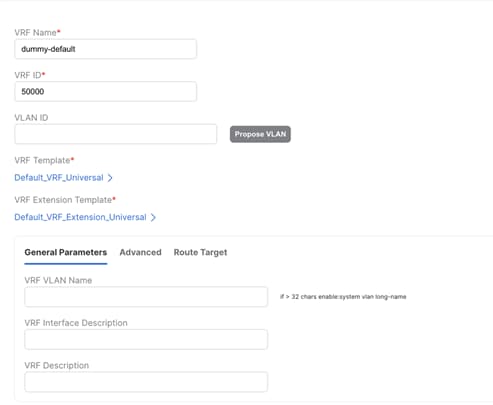Image resolution: width=493 pixels, height=405 pixels.
Task: Expand the chevron beside Default_VRF_Extension_Universal
Action: pos(153,217)
